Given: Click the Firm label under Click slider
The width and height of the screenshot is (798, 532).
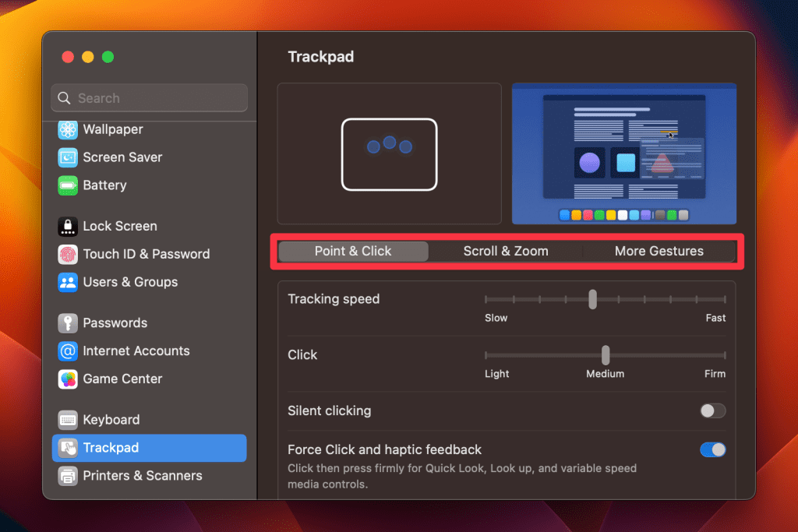Looking at the screenshot, I should pyautogui.click(x=715, y=374).
